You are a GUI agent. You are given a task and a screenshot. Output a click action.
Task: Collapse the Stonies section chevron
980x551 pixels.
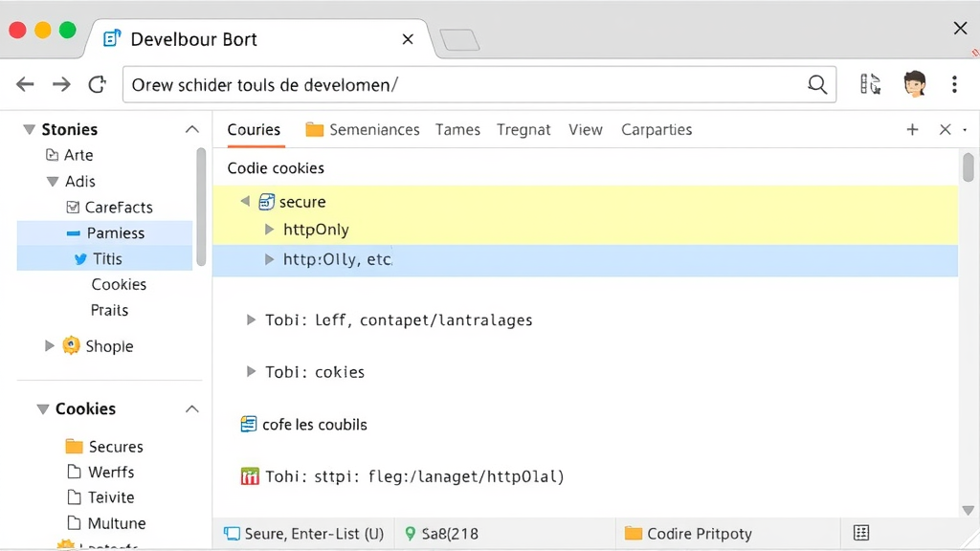tap(191, 128)
